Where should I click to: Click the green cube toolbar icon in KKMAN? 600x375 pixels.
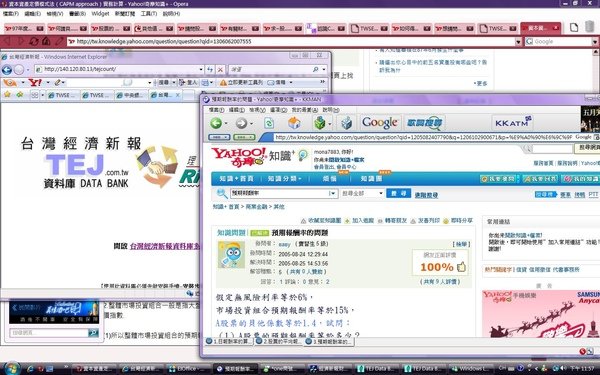point(320,123)
